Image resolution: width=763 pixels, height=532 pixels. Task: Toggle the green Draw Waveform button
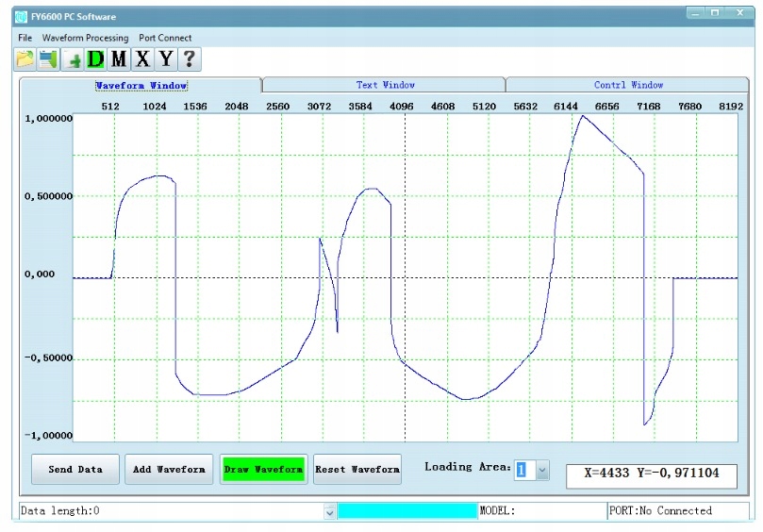coord(263,469)
